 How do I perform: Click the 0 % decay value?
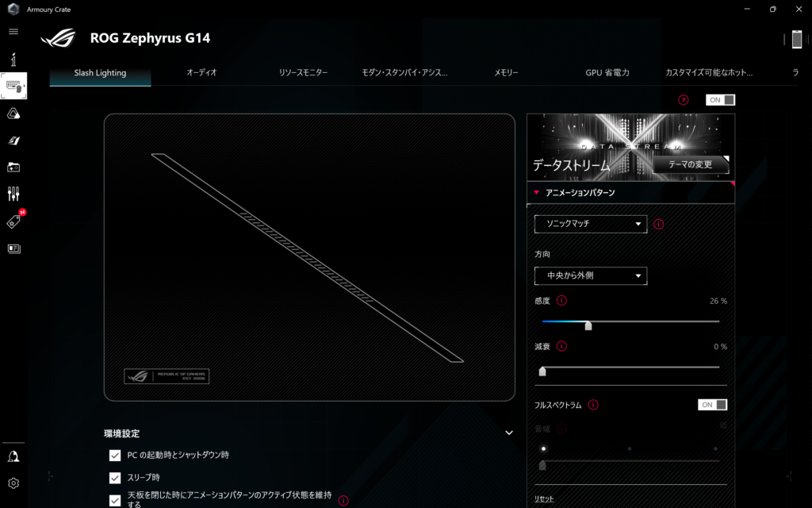click(x=720, y=347)
